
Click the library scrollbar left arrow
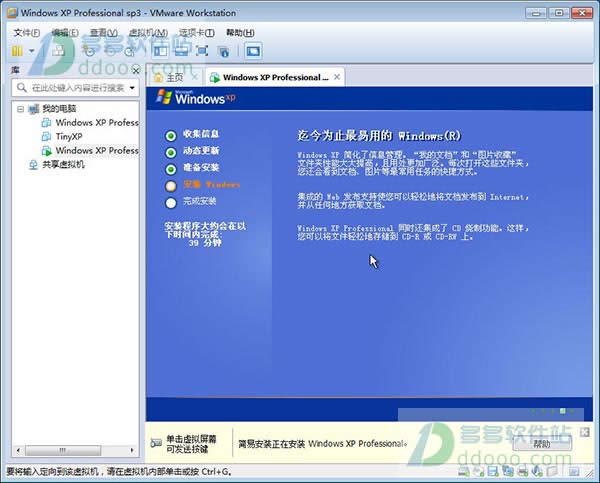click(18, 450)
